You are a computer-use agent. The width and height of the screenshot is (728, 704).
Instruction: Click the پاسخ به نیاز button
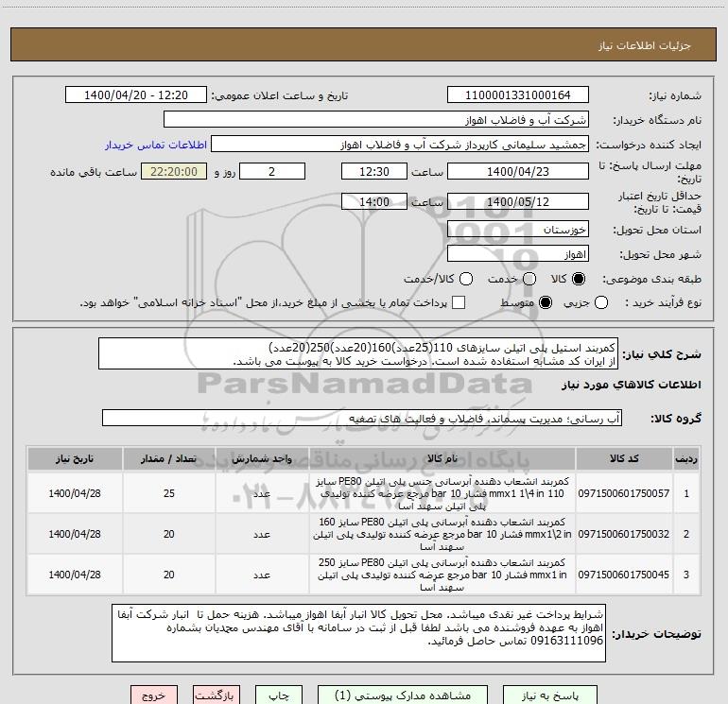[549, 695]
